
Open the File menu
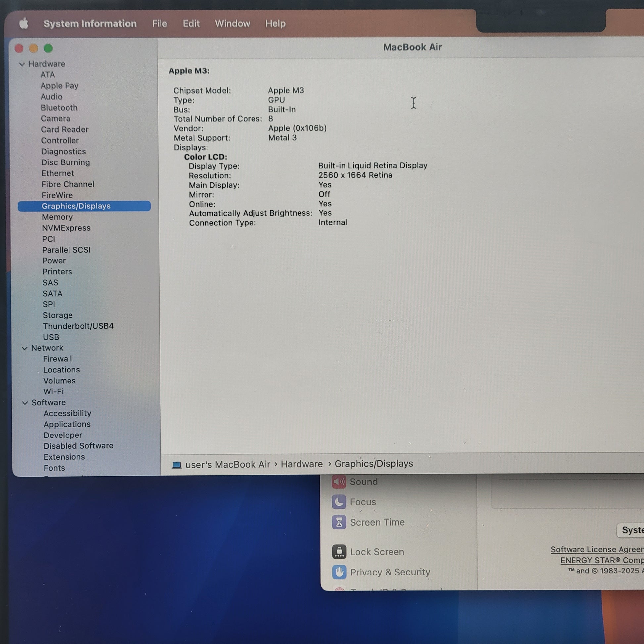tap(159, 24)
